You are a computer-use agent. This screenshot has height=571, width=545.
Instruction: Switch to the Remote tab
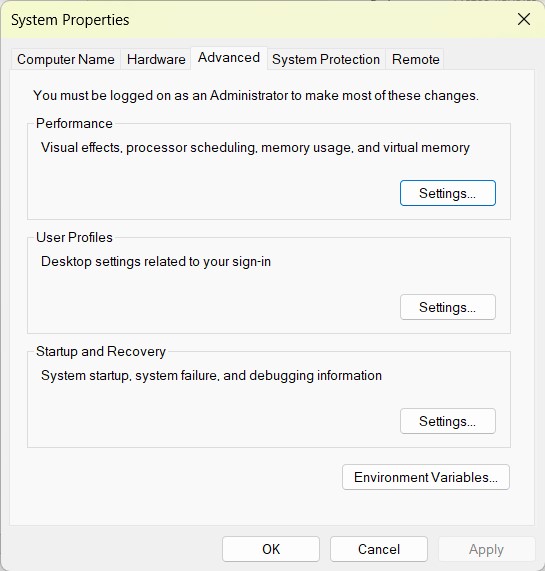click(416, 59)
